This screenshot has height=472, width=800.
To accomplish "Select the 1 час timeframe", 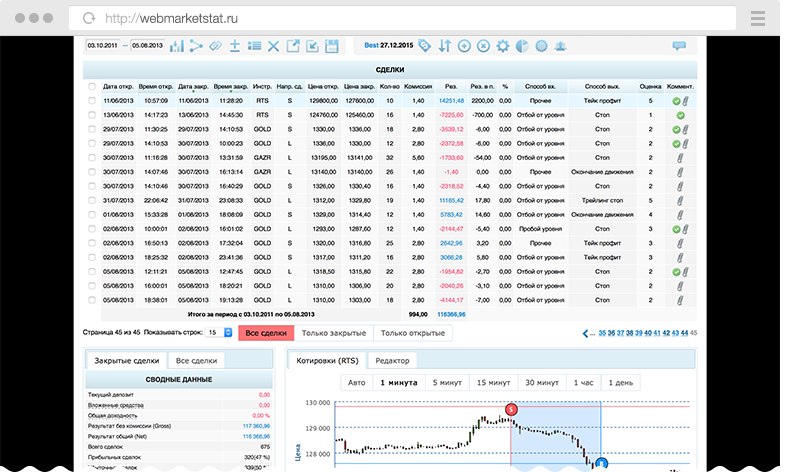I will click(584, 383).
